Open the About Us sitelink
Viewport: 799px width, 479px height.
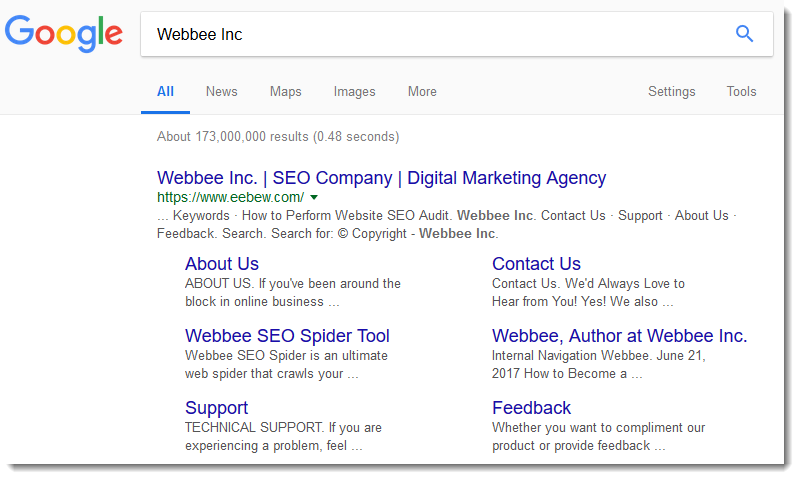(222, 263)
